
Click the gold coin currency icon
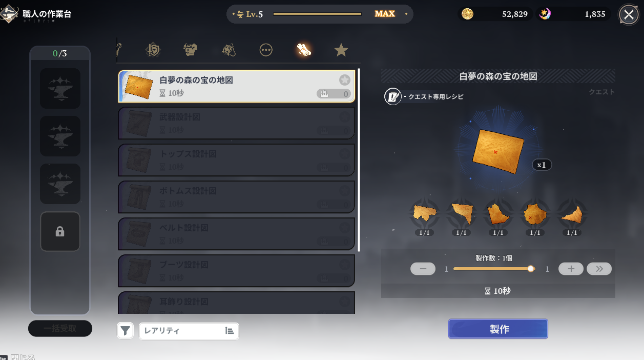pos(467,14)
